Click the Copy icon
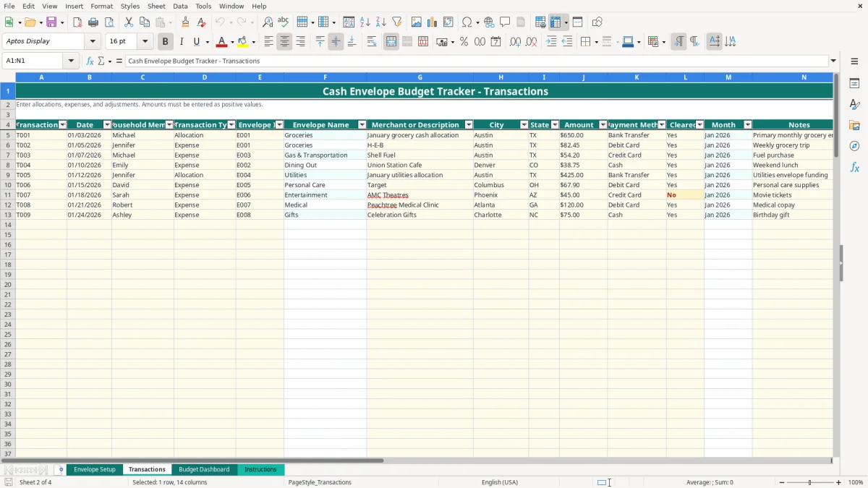 145,22
